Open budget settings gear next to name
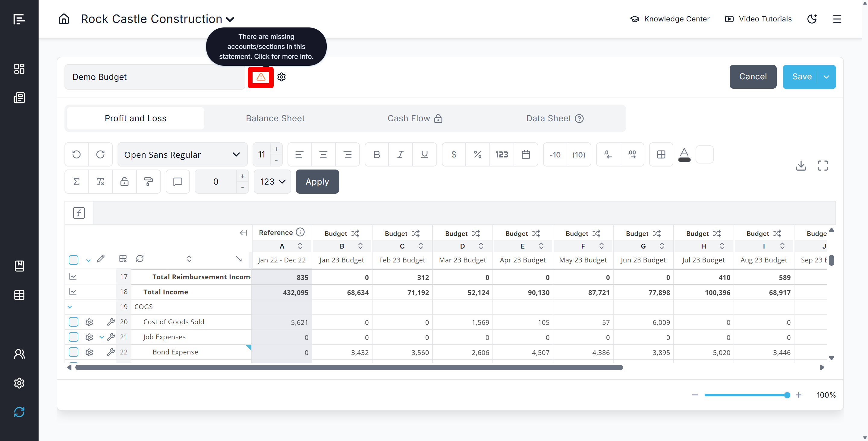868x441 pixels. click(x=281, y=77)
